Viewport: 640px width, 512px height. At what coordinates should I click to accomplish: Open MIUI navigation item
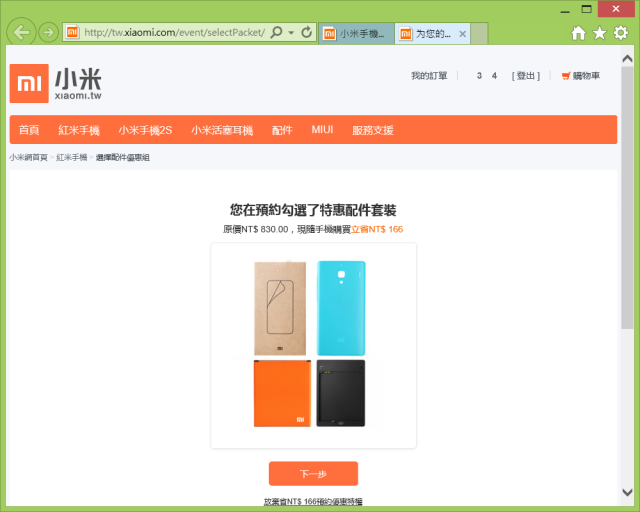coord(322,129)
